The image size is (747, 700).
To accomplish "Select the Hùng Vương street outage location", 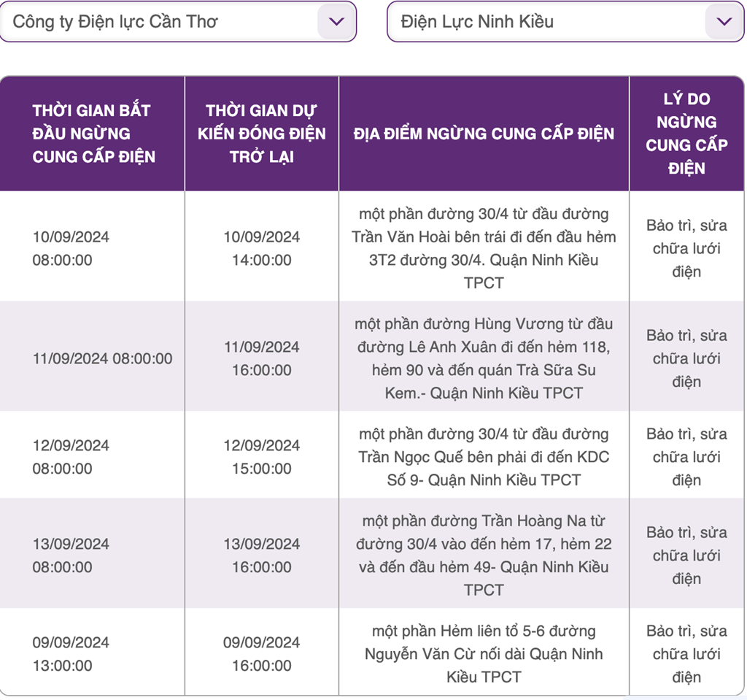I will (484, 358).
